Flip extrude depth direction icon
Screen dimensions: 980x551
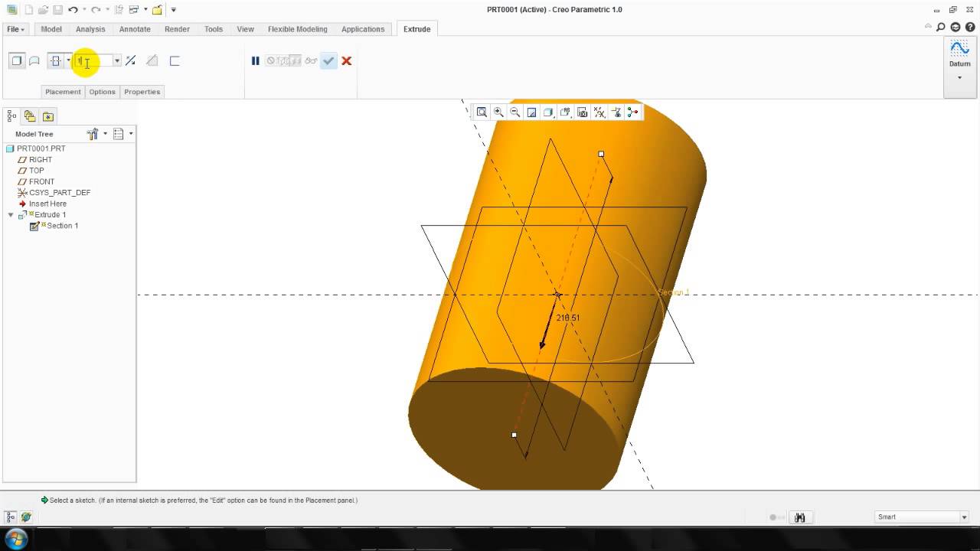coord(131,61)
